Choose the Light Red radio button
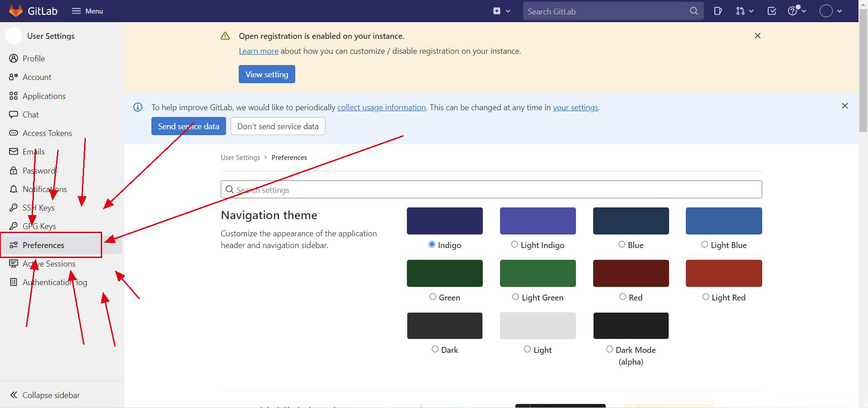The height and width of the screenshot is (408, 868). [x=706, y=297]
